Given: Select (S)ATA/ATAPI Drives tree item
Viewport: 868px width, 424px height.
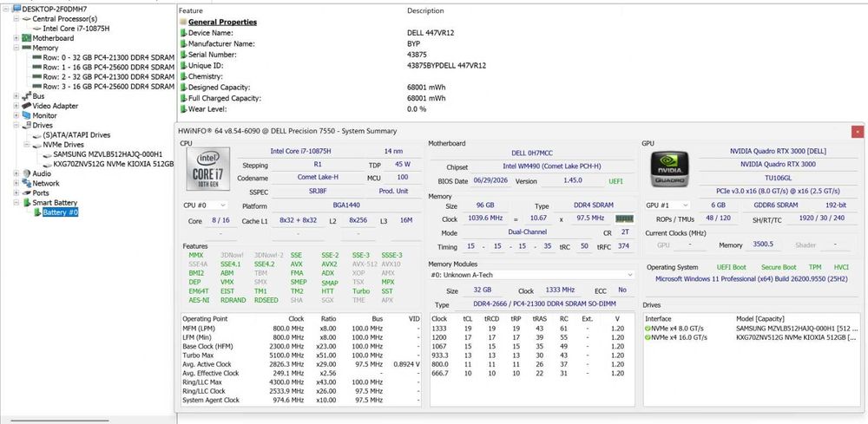Looking at the screenshot, I should 76,135.
